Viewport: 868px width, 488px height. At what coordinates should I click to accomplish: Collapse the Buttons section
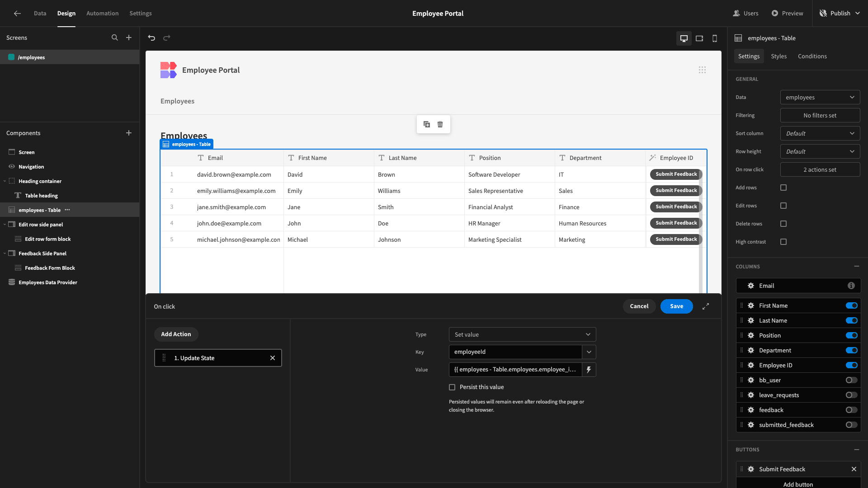[857, 450]
